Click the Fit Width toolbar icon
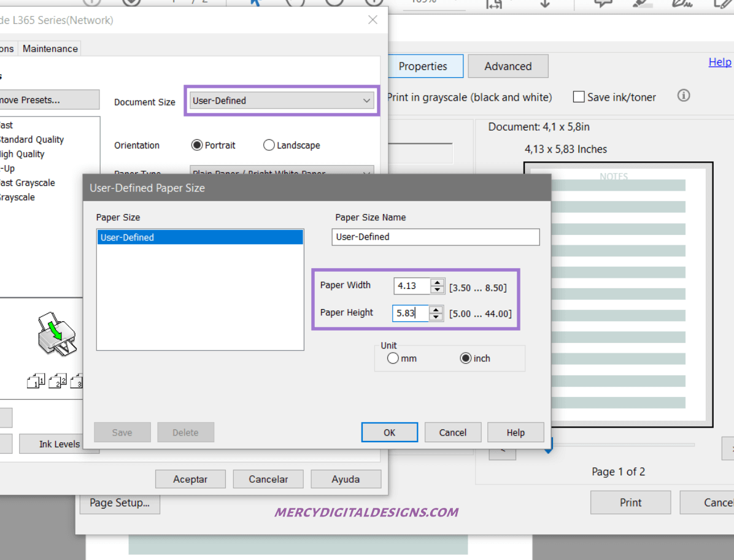 point(494,4)
